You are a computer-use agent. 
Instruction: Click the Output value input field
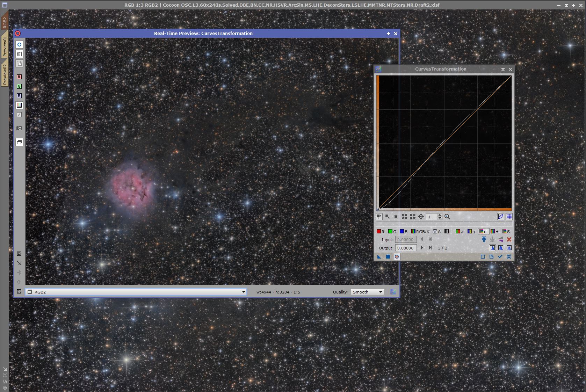[x=405, y=248]
